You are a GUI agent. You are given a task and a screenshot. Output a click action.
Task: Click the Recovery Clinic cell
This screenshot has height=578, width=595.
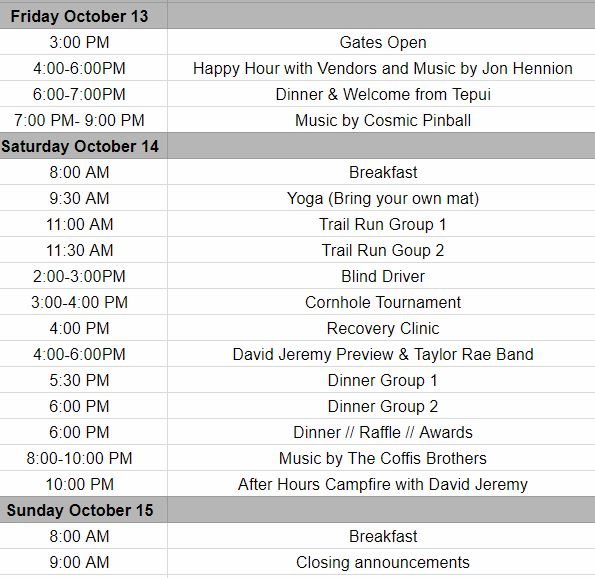[381, 328]
